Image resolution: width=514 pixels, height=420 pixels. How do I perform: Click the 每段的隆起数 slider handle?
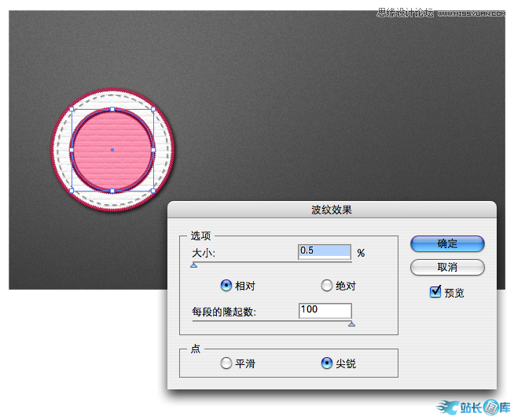pos(351,323)
